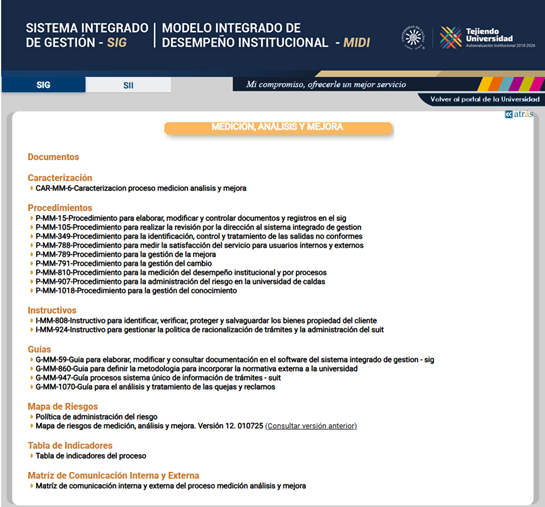Open P-MM-791 gestión del cambio procedure
This screenshot has width=545, height=507.
pos(124,263)
